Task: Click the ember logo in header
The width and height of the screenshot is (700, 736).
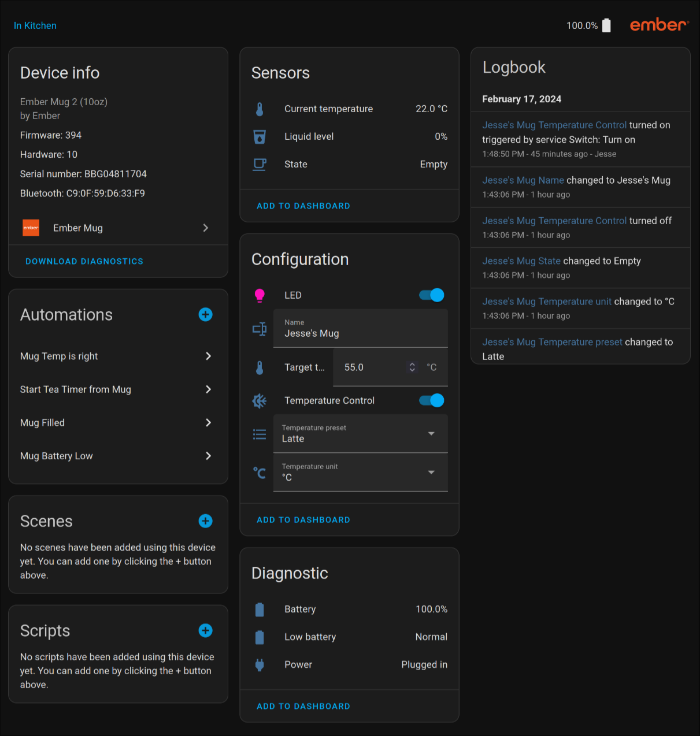Action: (x=659, y=25)
